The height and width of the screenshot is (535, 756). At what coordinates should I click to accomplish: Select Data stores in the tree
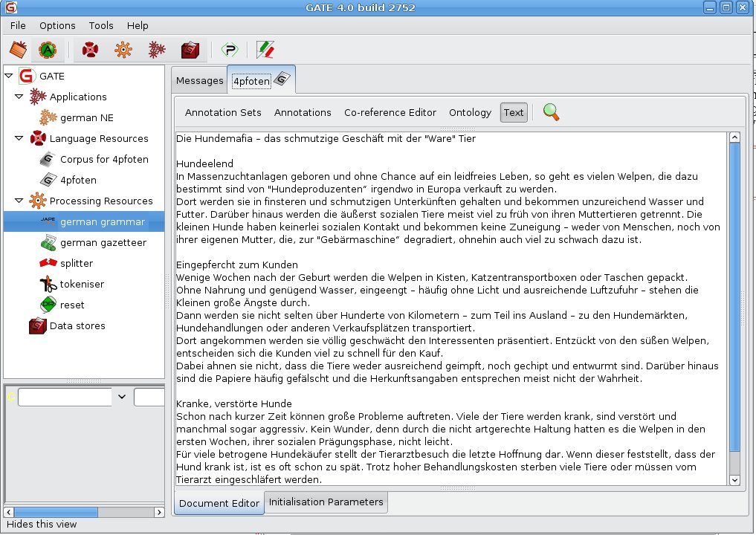(77, 325)
